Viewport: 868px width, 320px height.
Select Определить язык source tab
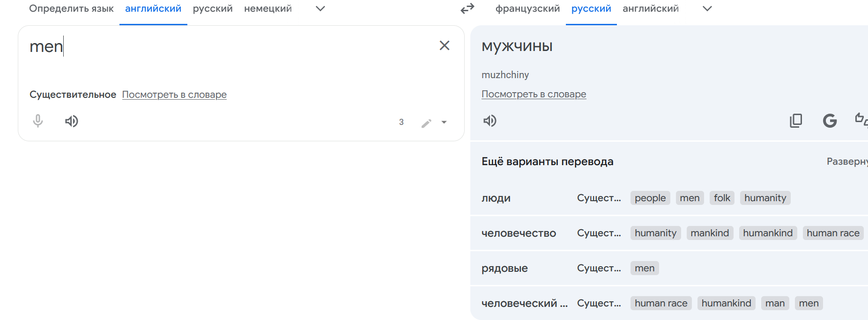[71, 8]
